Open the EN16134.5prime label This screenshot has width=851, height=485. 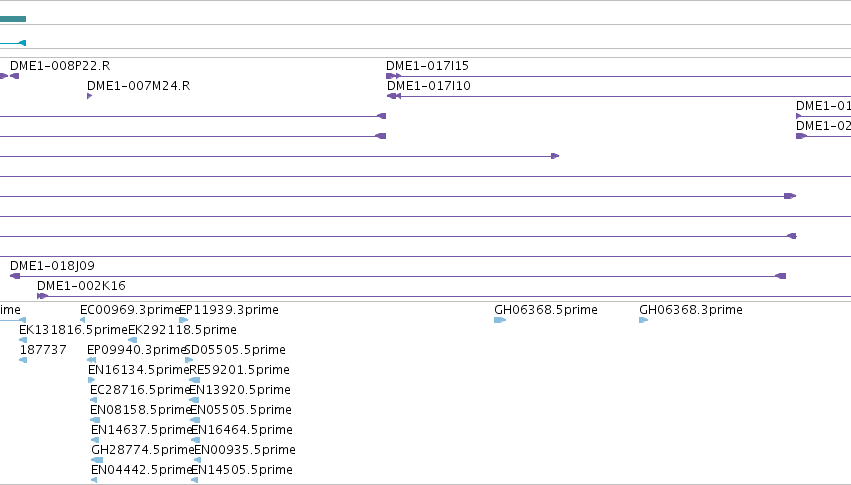(x=138, y=370)
